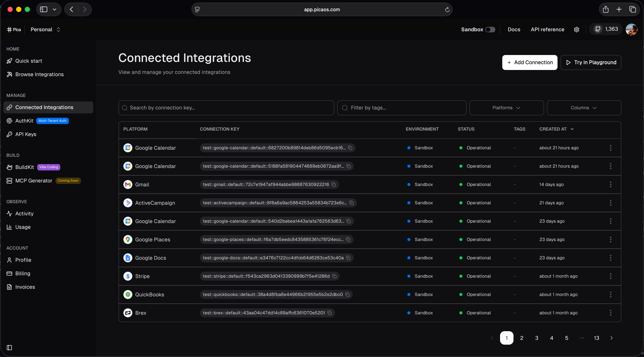Image resolution: width=644 pixels, height=357 pixels.
Task: Click the Search by connection key field
Action: pos(226,108)
